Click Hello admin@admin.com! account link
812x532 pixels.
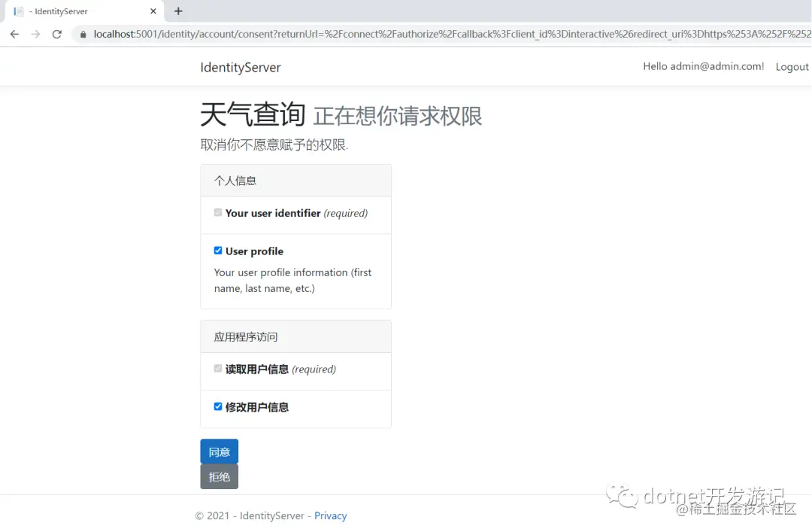point(703,66)
